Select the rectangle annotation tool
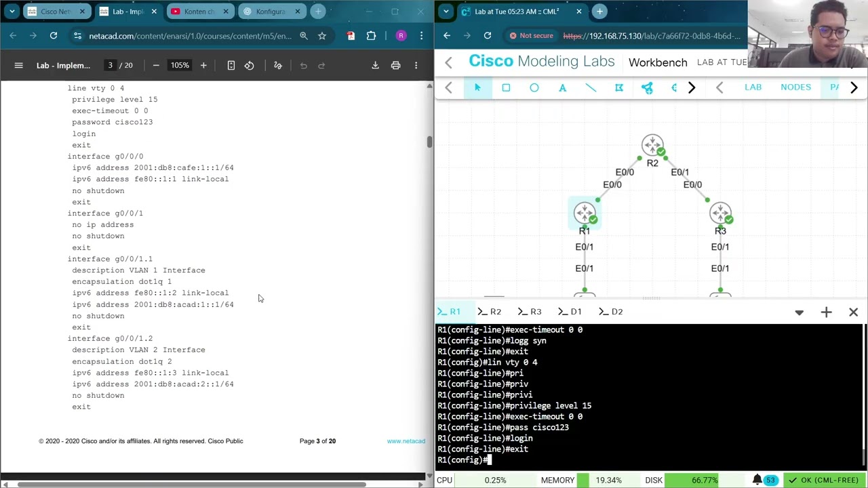868x488 pixels. coord(506,87)
